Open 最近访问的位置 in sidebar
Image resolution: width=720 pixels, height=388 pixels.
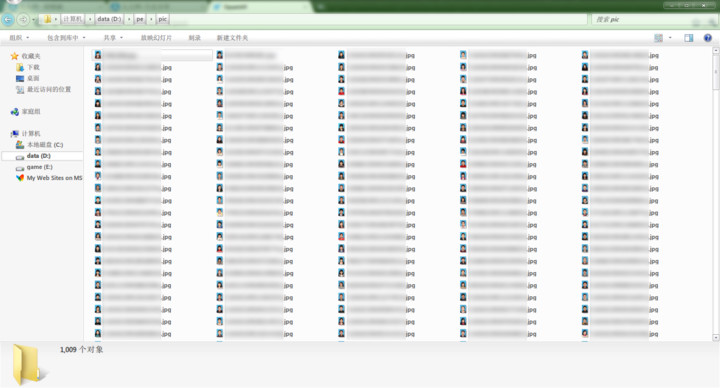point(44,90)
